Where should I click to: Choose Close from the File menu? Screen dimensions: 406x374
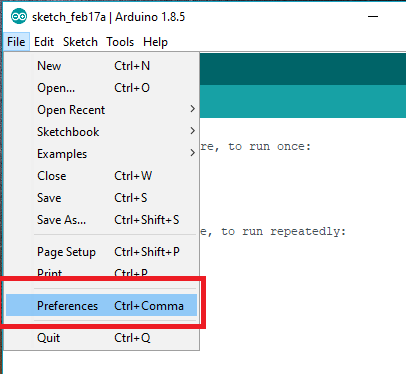click(x=101, y=176)
